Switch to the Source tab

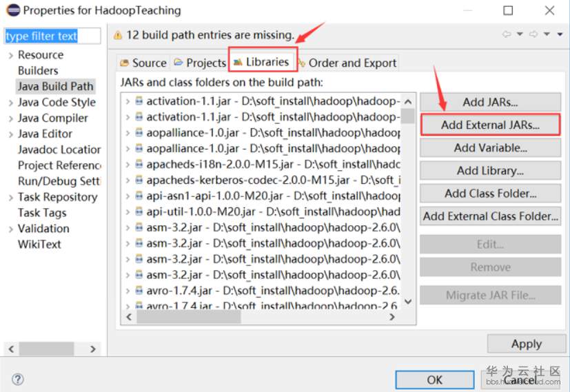[x=143, y=63]
